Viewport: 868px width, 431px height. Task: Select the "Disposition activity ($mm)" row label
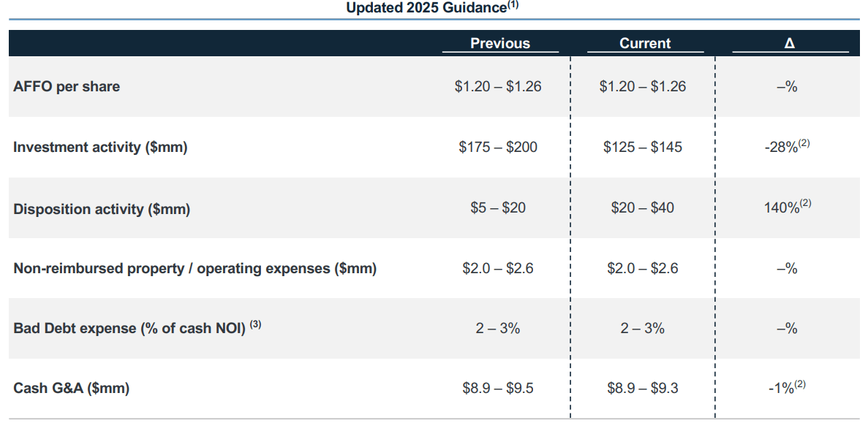(x=102, y=209)
